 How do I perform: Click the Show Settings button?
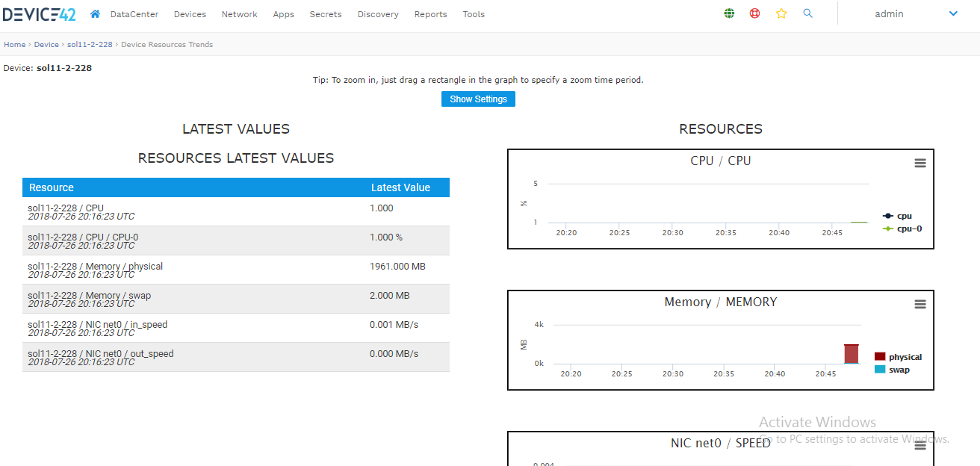point(478,99)
